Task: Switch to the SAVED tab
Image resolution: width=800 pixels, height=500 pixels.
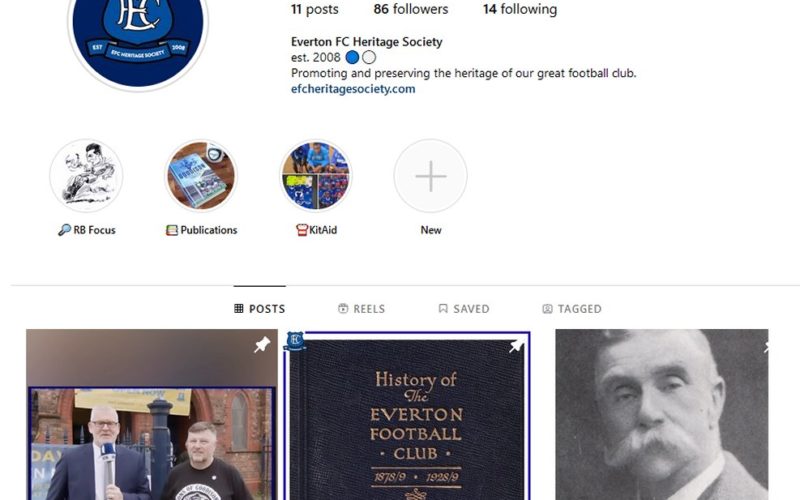Action: pos(464,309)
